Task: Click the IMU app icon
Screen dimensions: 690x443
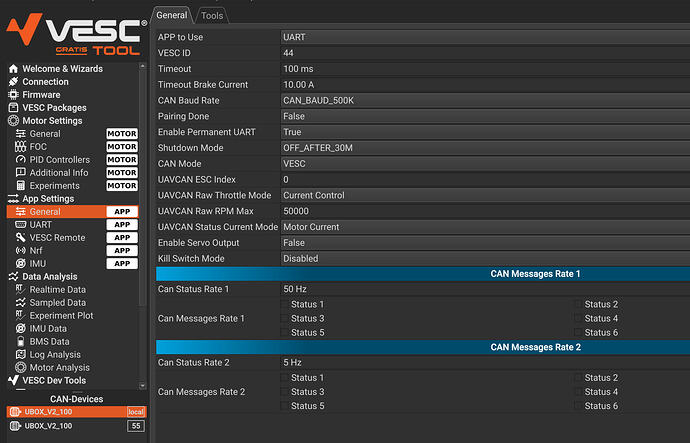Action: point(21,264)
